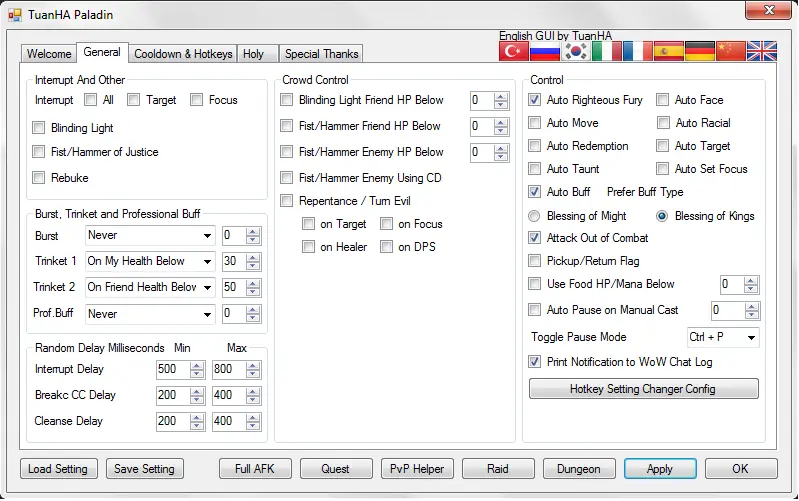Screen dimensions: 799x501
Task: Adjust Interrupt Delay Max stepper
Action: 253,370
